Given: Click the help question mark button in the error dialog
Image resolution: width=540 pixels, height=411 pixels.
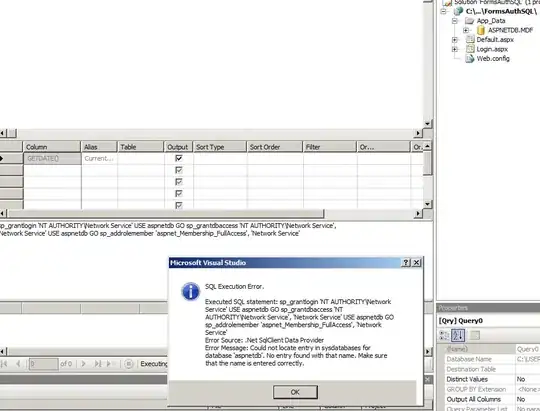Looking at the screenshot, I should point(406,263).
